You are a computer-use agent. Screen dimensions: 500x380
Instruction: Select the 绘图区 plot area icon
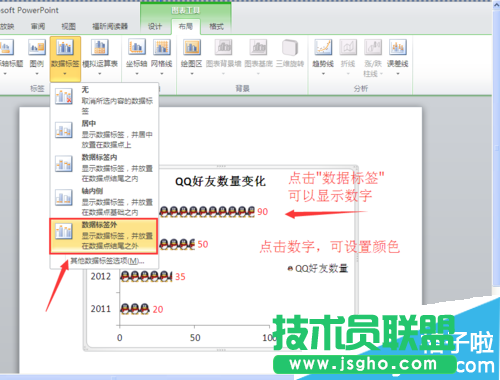[192, 47]
